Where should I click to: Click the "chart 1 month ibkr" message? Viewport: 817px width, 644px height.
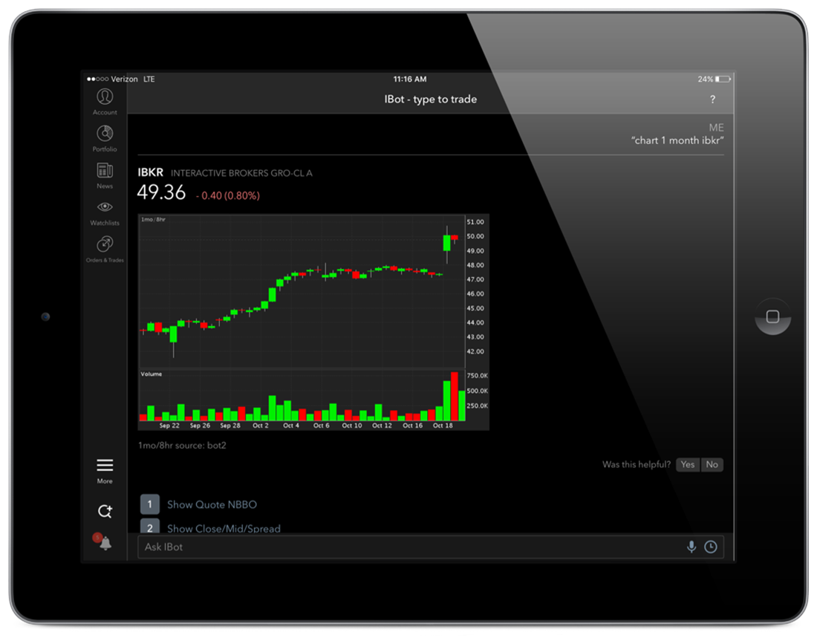tap(677, 140)
